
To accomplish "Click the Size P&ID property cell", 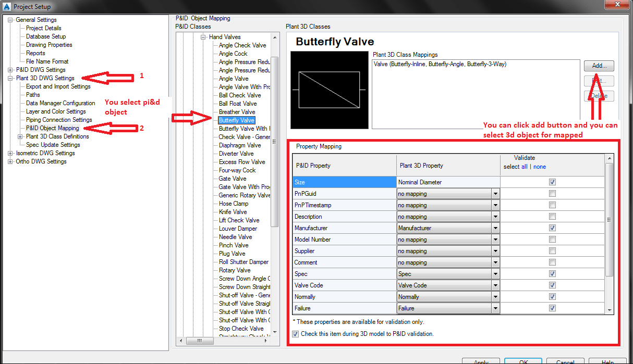I will [344, 182].
